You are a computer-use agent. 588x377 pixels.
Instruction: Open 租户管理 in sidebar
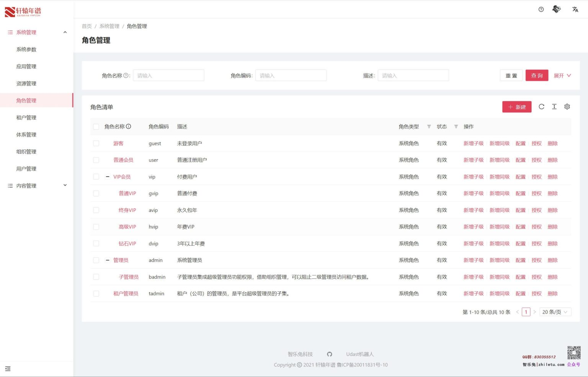point(26,117)
